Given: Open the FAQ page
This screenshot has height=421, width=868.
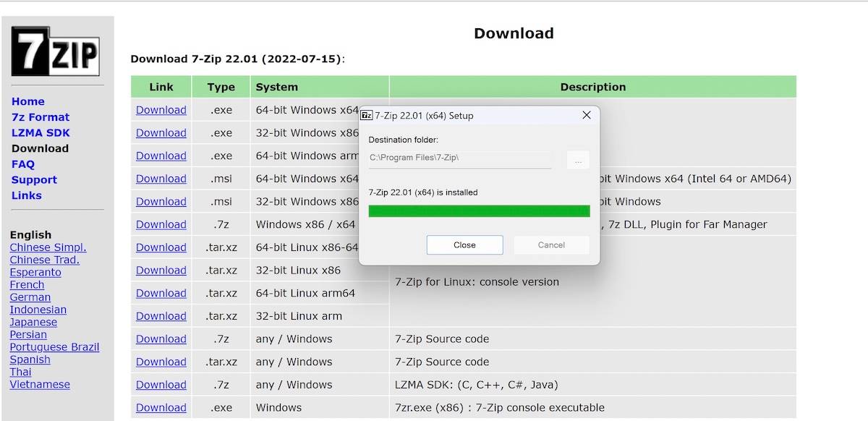Looking at the screenshot, I should tap(23, 164).
